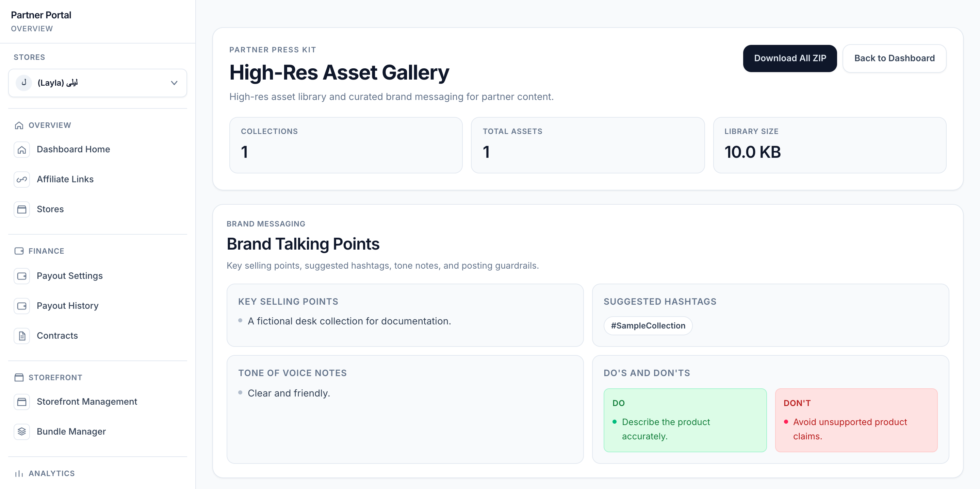This screenshot has height=489, width=980.
Task: Click the Storefront Management icon
Action: coord(22,402)
